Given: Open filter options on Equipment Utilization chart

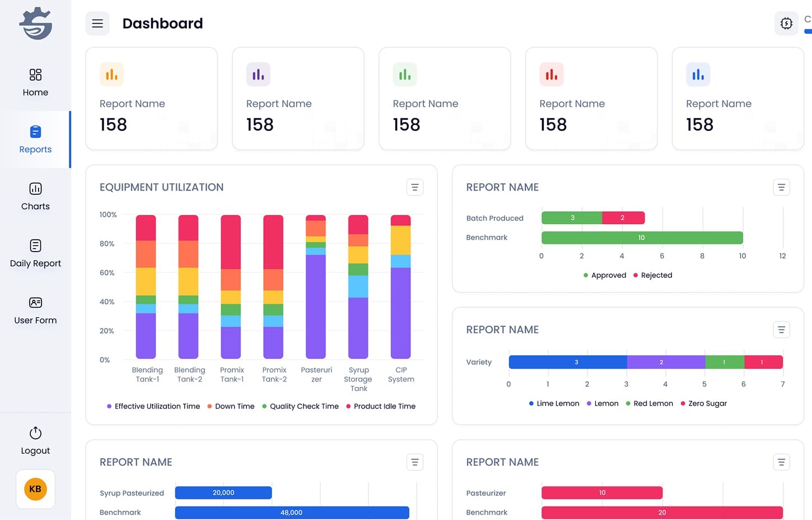Looking at the screenshot, I should [415, 187].
